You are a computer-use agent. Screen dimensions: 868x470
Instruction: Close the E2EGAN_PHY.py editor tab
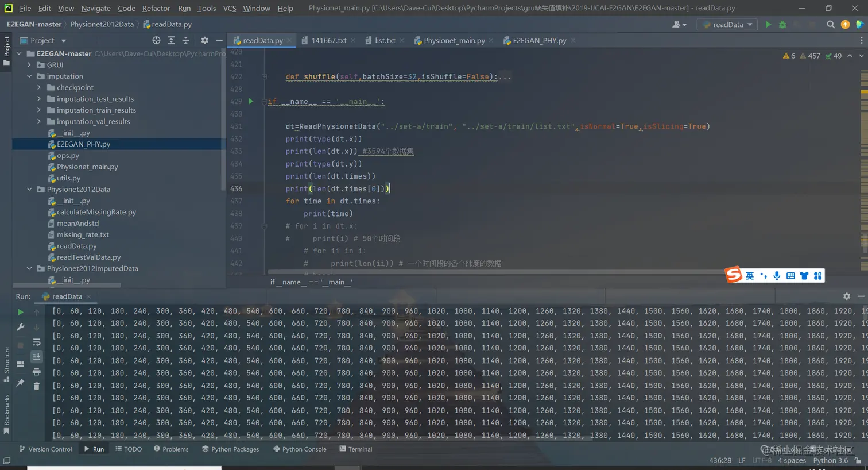pyautogui.click(x=573, y=40)
